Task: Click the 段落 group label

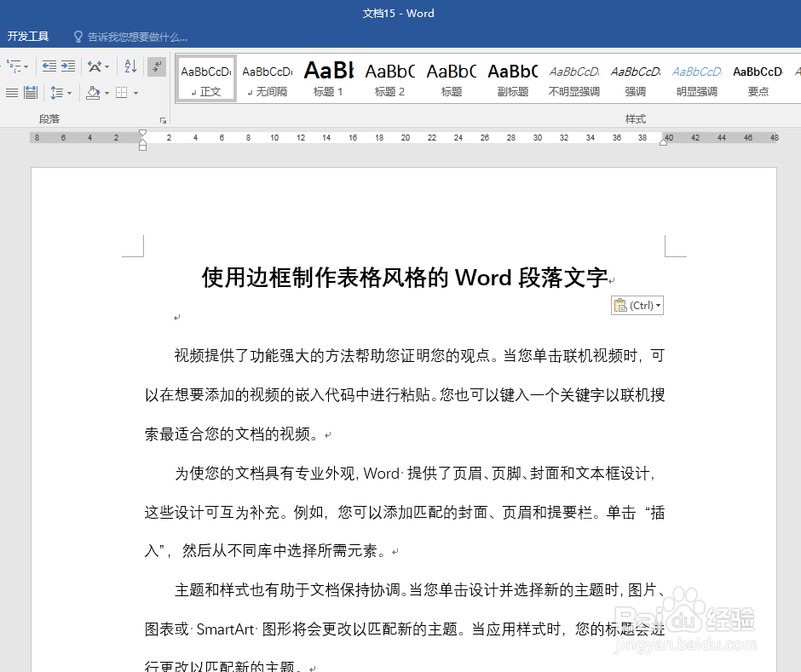Action: (49, 119)
